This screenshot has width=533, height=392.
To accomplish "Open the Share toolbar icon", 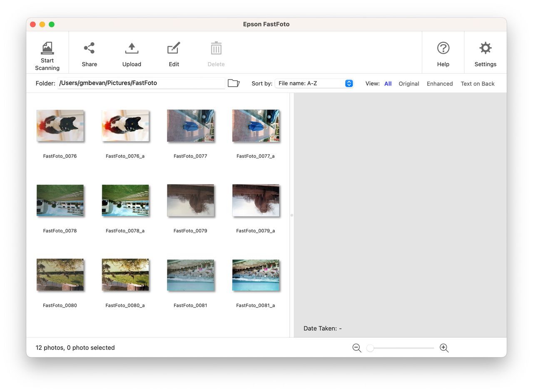I will coord(89,48).
